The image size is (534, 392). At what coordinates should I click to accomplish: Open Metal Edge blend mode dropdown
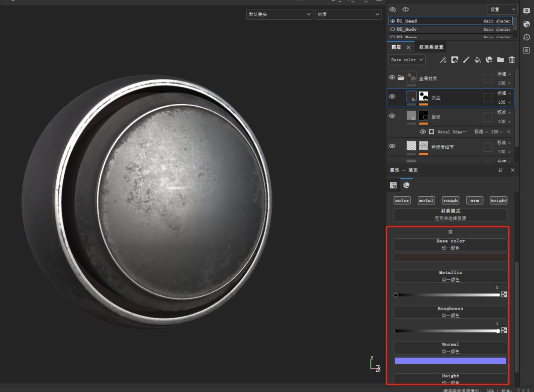tap(481, 132)
